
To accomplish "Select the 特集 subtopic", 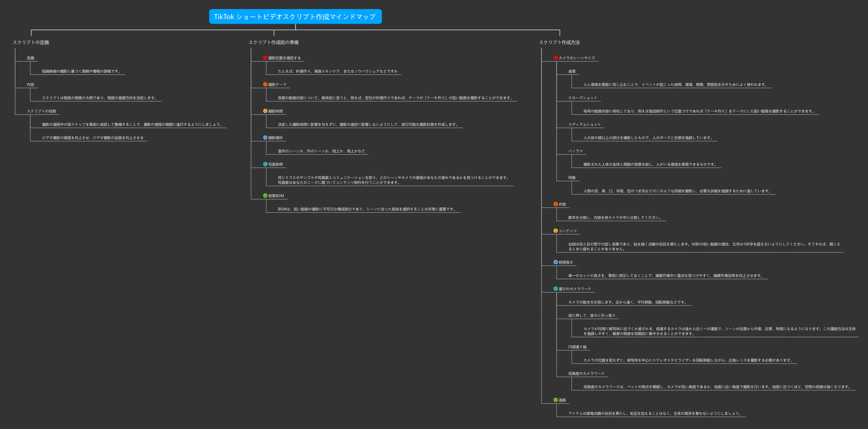I will point(572,178).
